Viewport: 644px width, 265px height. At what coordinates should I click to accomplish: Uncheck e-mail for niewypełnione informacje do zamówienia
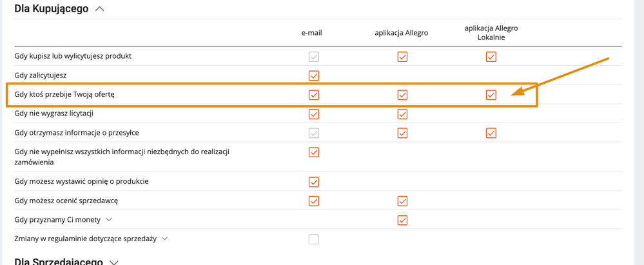pyautogui.click(x=314, y=152)
